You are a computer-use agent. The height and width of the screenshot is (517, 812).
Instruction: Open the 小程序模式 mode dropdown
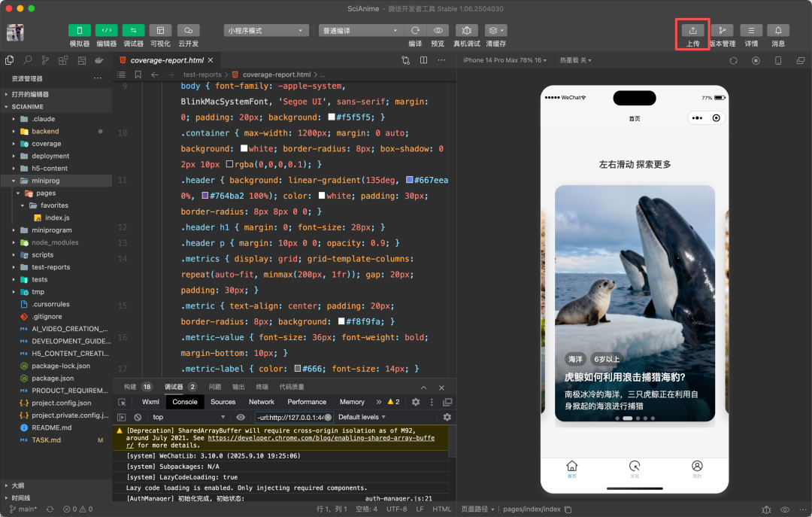pyautogui.click(x=266, y=31)
